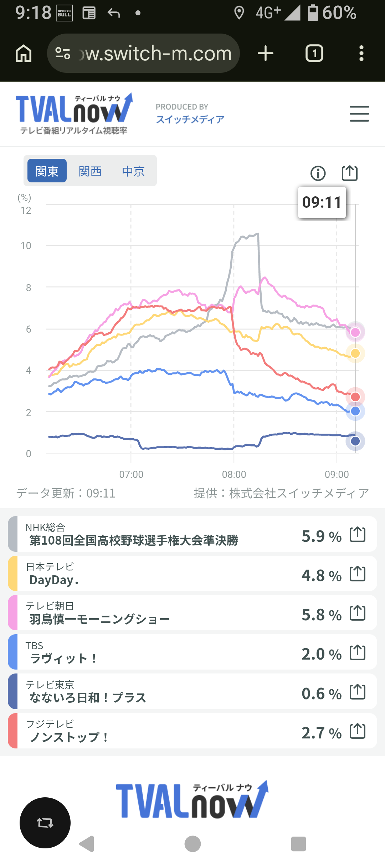Image resolution: width=385 pixels, height=868 pixels.
Task: Open browser three-dot overflow menu
Action: click(x=361, y=54)
